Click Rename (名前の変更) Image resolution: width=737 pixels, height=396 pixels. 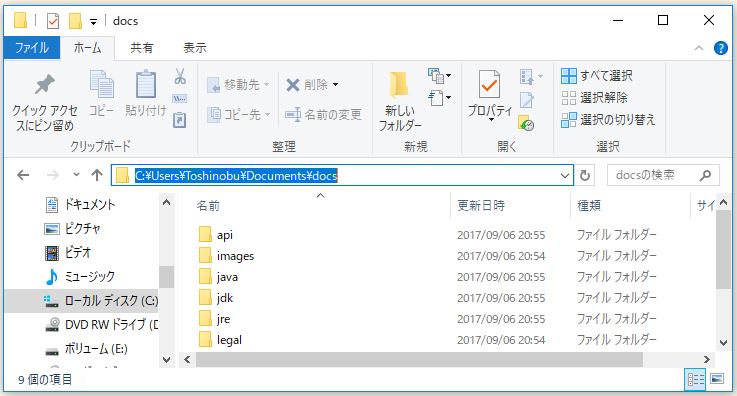(x=323, y=114)
